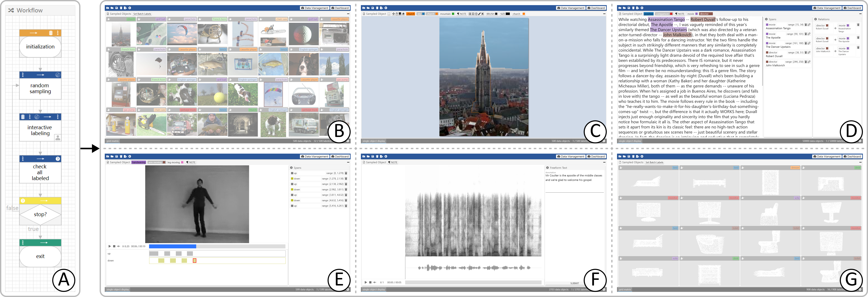Select rectangle draw tool in segmentation panel
Screen dimensions: 868x297
[473, 14]
